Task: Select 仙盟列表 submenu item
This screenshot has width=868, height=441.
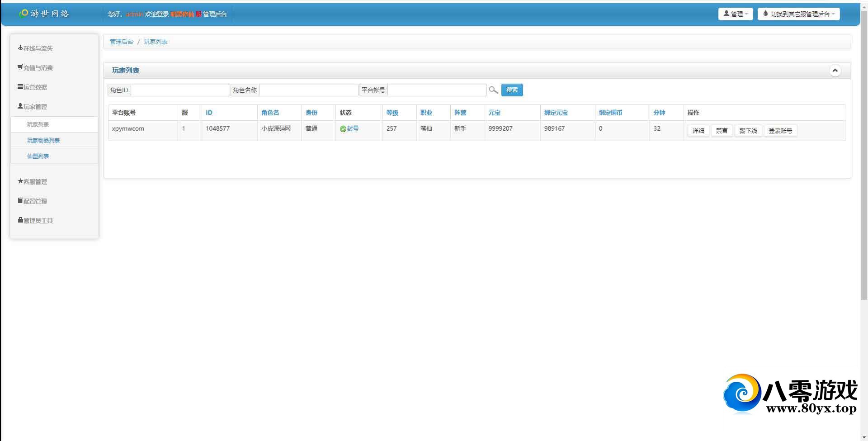Action: tap(54, 156)
